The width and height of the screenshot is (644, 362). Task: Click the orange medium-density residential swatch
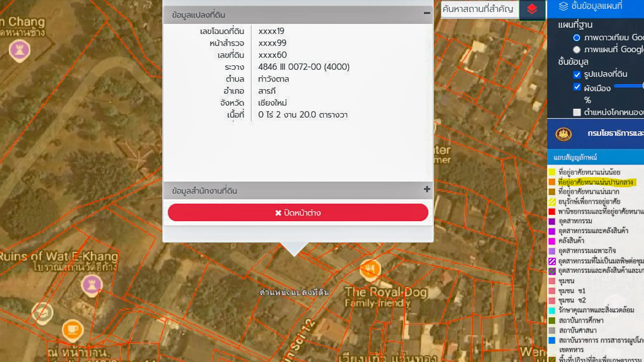[x=552, y=182]
